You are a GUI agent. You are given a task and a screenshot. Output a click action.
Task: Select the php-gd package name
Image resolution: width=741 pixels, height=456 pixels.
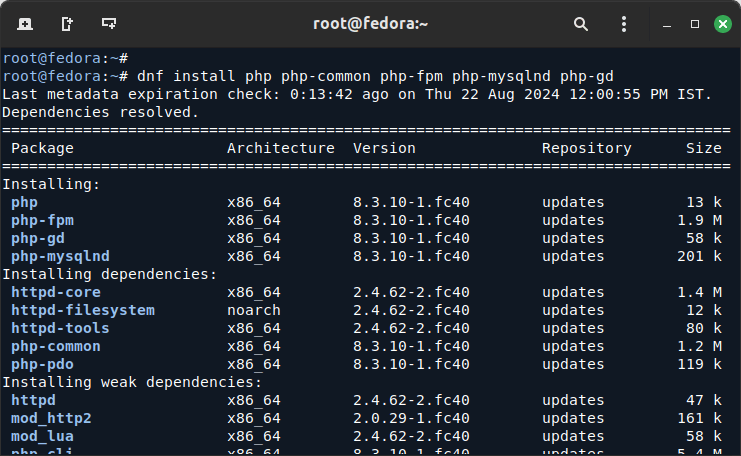point(38,238)
